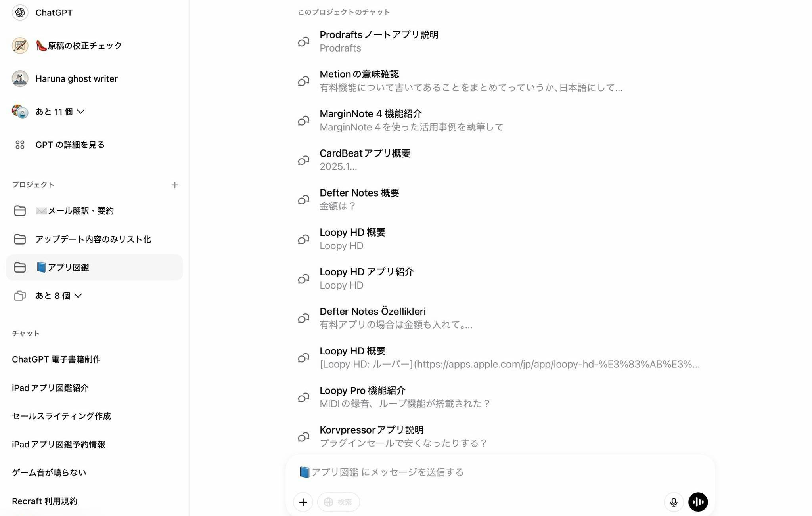Click chat icon for CardBeat アプリ概要

(x=304, y=160)
